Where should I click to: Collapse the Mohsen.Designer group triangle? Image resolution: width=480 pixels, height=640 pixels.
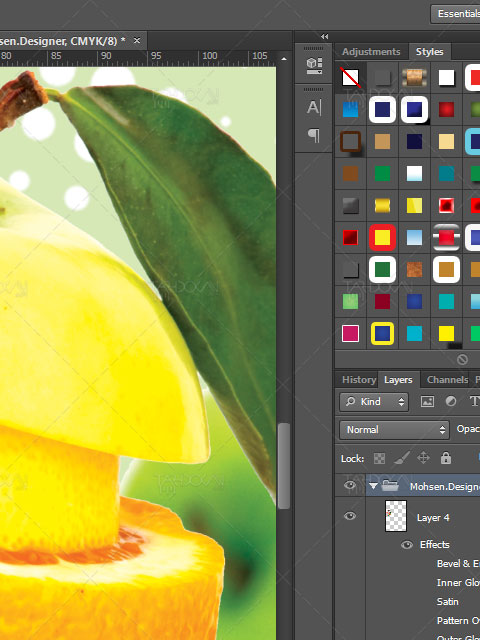click(372, 486)
